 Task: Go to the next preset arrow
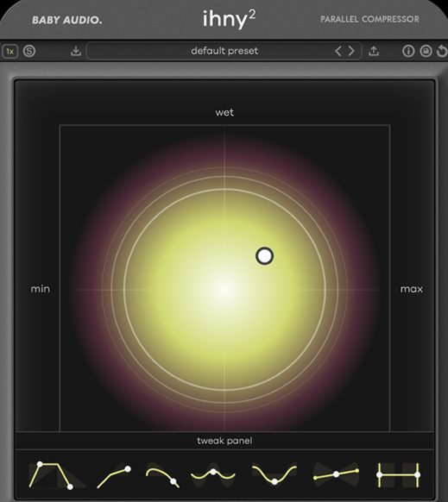[x=351, y=51]
